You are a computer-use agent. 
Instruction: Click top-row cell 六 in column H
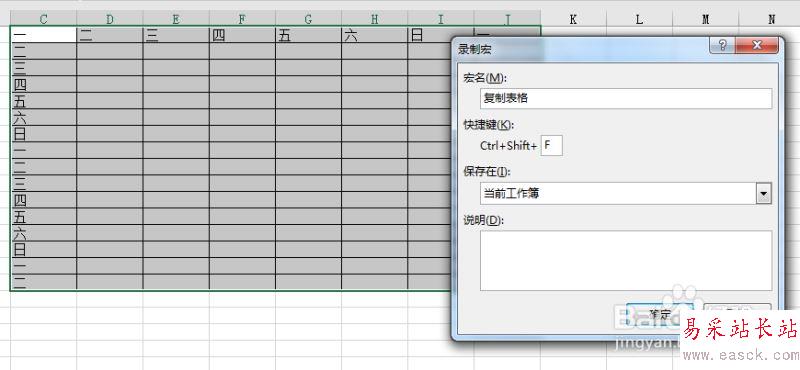click(374, 35)
